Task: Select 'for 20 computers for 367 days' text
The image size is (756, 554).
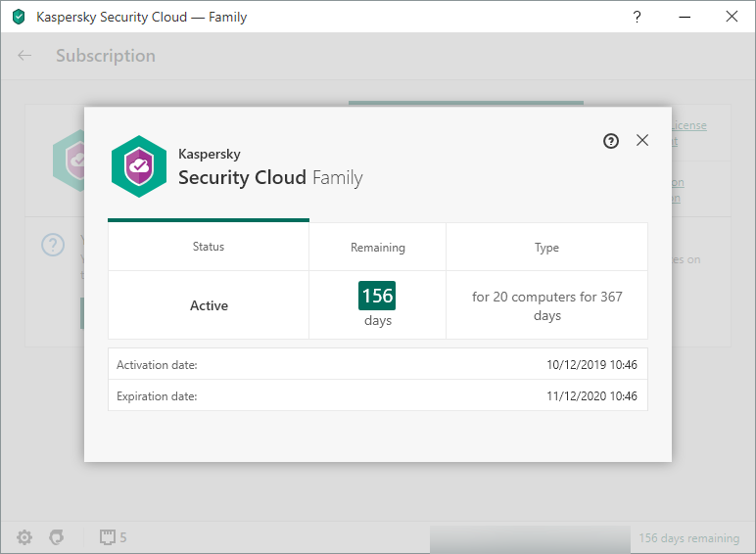Action: point(546,306)
